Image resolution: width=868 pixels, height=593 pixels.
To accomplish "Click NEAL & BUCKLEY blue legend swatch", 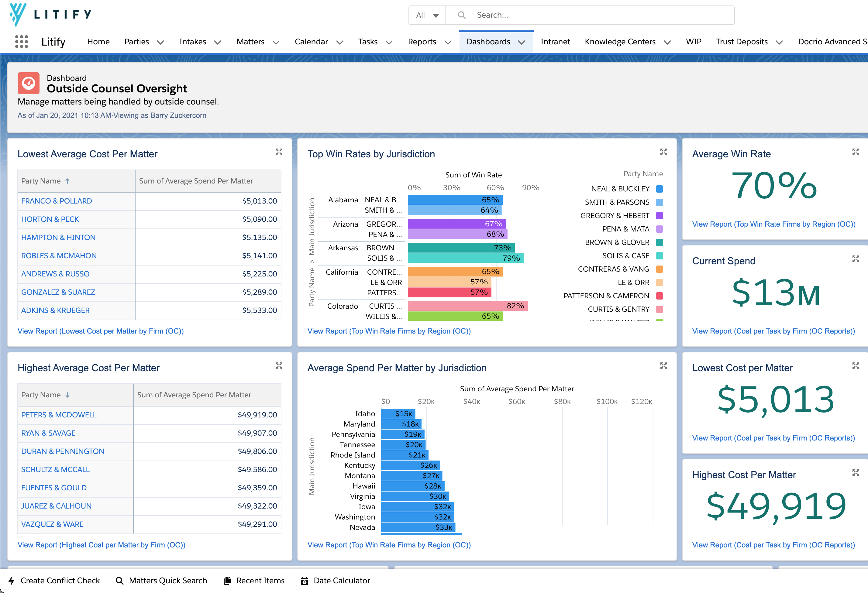I will (x=660, y=189).
